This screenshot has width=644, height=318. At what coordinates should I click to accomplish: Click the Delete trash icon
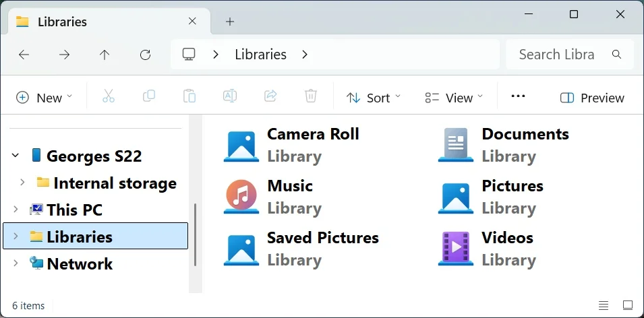(x=310, y=97)
